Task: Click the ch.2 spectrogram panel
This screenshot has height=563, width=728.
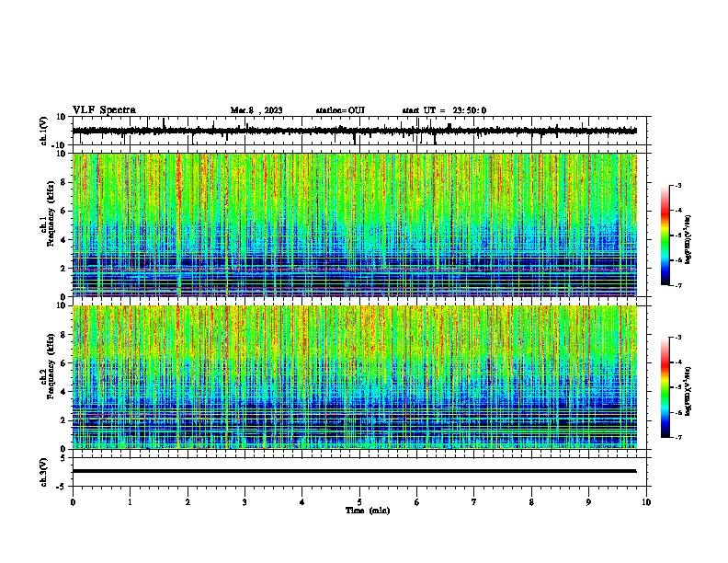Action: tap(355, 377)
